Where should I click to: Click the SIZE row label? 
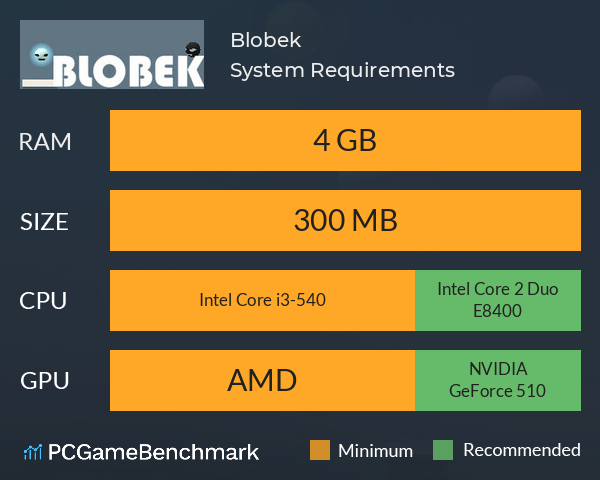[x=44, y=222]
